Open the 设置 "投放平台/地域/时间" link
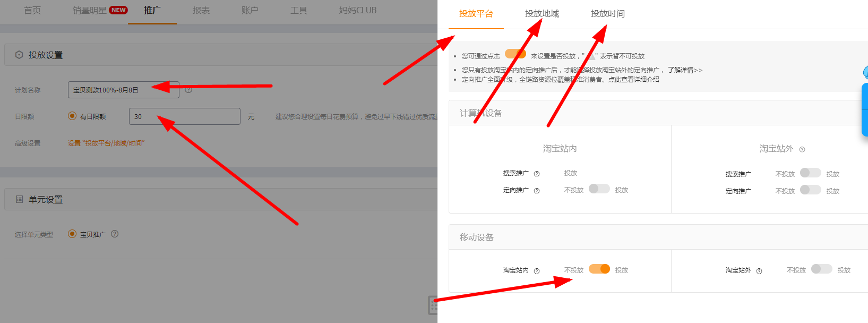The width and height of the screenshot is (868, 323). pos(106,143)
